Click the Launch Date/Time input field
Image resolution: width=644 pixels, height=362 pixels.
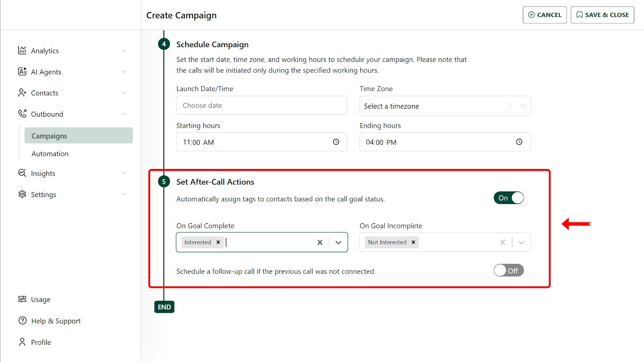tap(262, 105)
